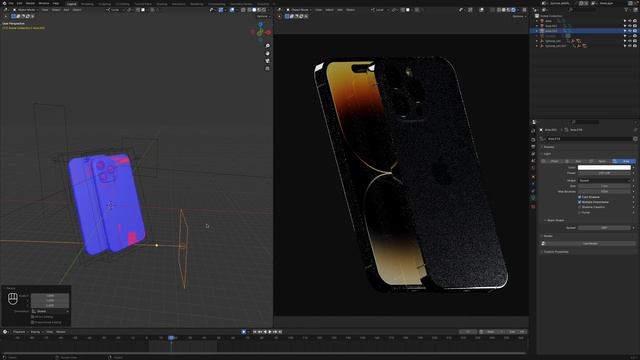Toggle Proportional Editing checkbox
The image size is (640, 360).
33,322
